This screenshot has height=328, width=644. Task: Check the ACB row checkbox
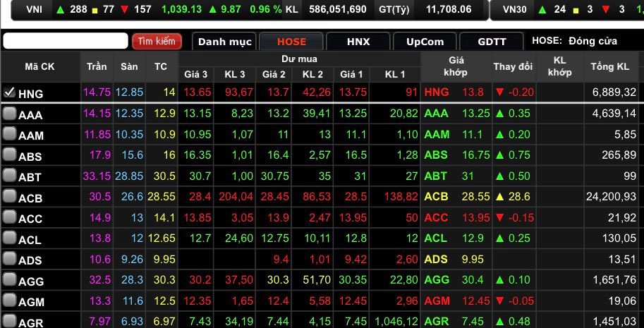9,197
